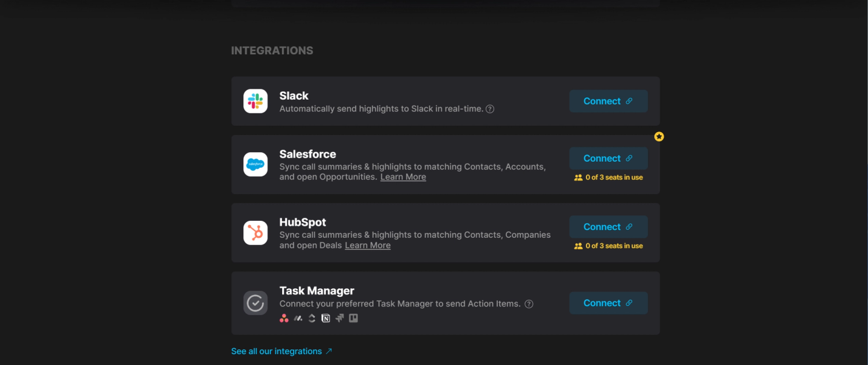This screenshot has width=868, height=365.
Task: Click the Task Manager checkmark icon
Action: tap(256, 303)
